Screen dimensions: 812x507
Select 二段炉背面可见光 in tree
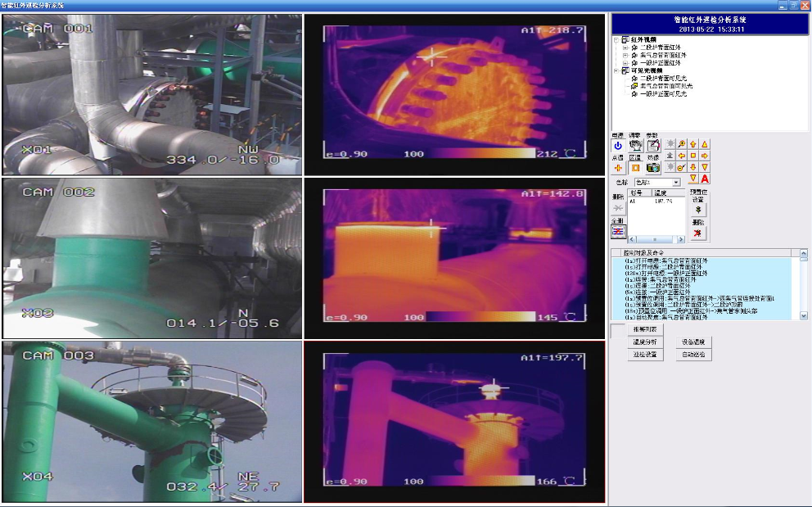[x=663, y=79]
